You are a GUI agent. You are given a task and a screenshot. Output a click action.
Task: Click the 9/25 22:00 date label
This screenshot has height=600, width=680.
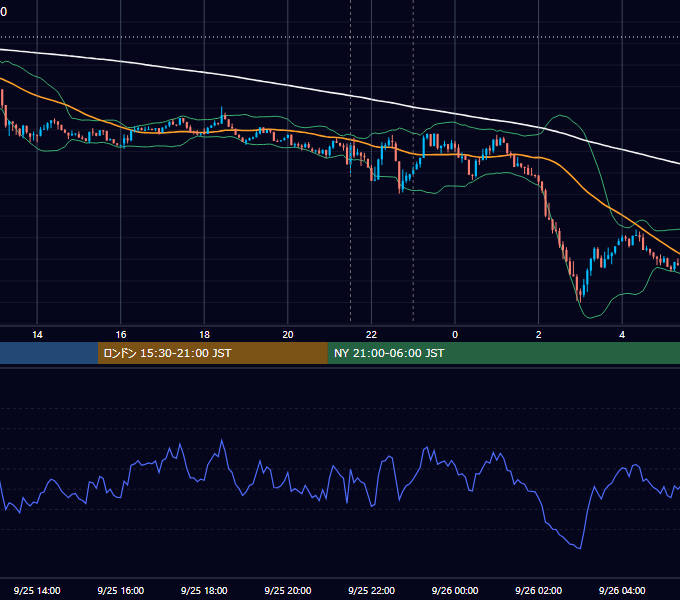[372, 590]
